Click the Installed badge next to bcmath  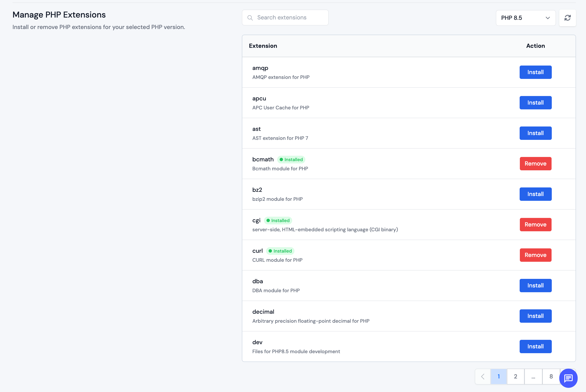click(x=291, y=159)
